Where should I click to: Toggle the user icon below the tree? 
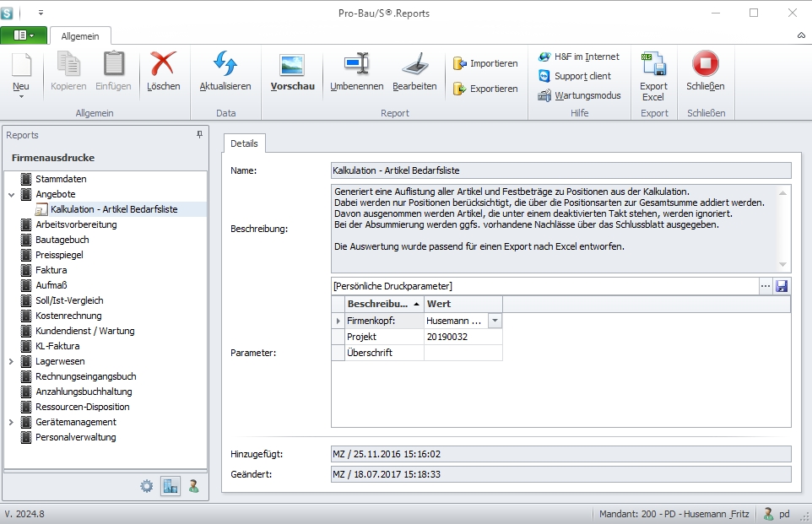tap(192, 486)
